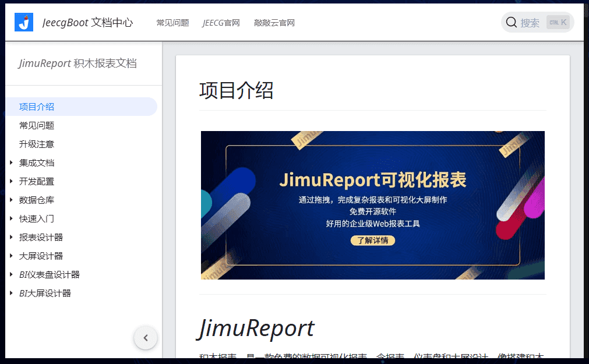
Task: Open the 大屏设计器 sidebar label
Action: point(41,256)
